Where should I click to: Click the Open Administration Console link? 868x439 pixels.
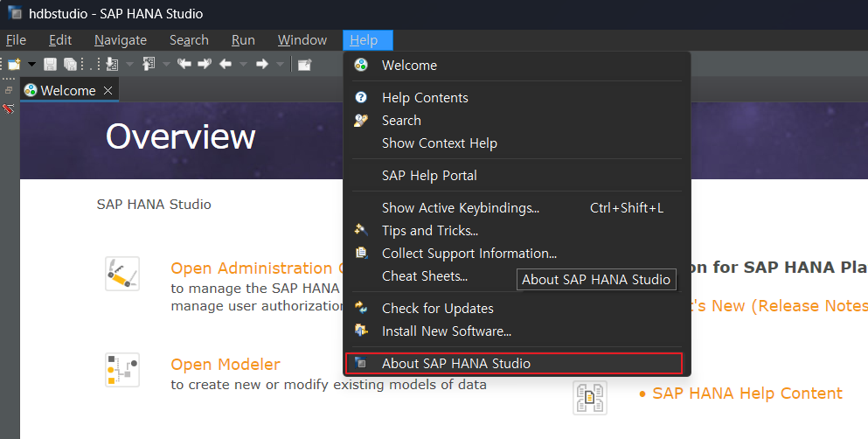pos(256,268)
